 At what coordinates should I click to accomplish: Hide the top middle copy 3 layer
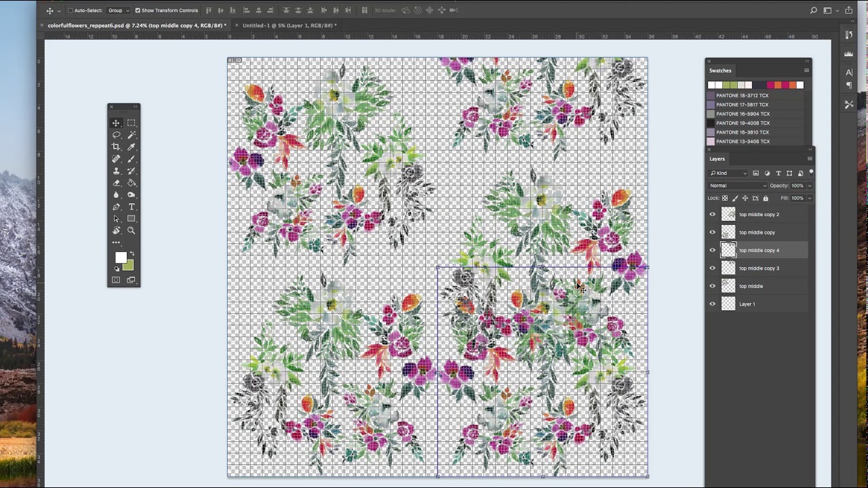click(x=712, y=268)
